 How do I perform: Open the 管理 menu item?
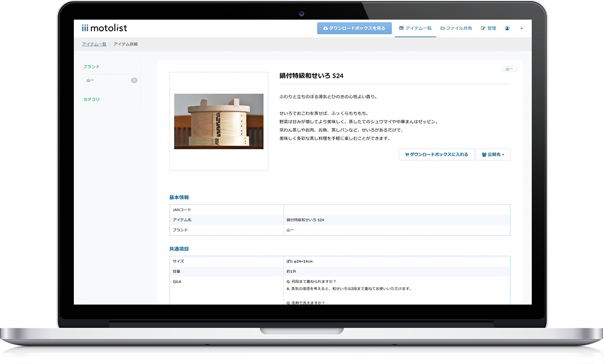pyautogui.click(x=489, y=28)
